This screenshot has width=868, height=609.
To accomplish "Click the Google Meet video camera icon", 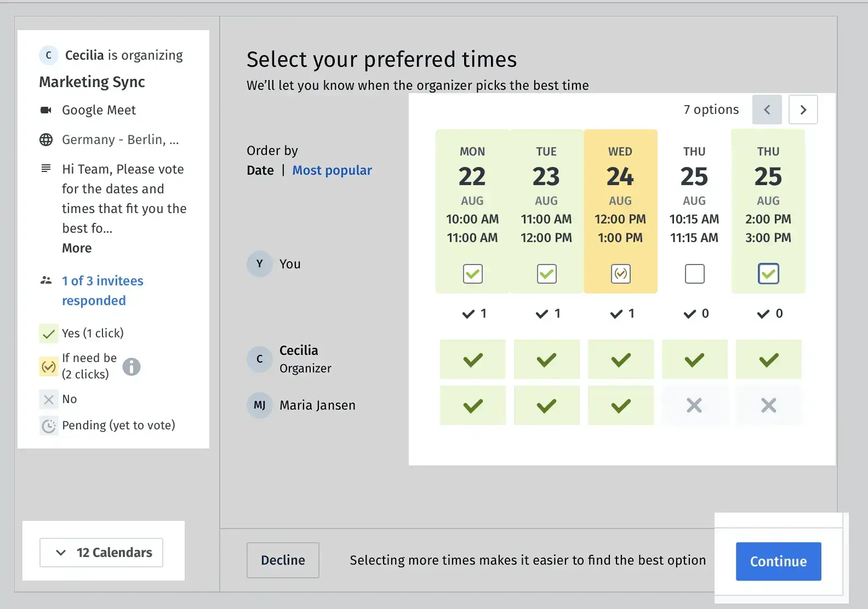I will [x=46, y=110].
